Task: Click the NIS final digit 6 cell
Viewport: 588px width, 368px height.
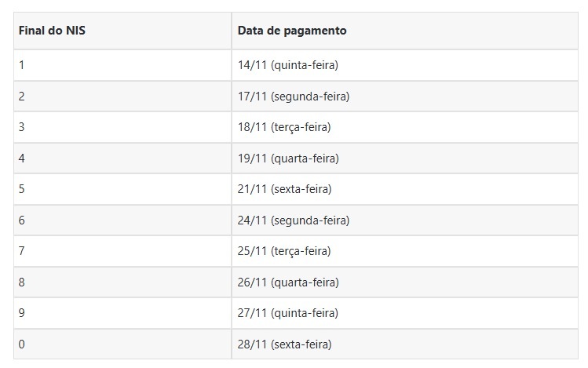Action: (x=22, y=220)
